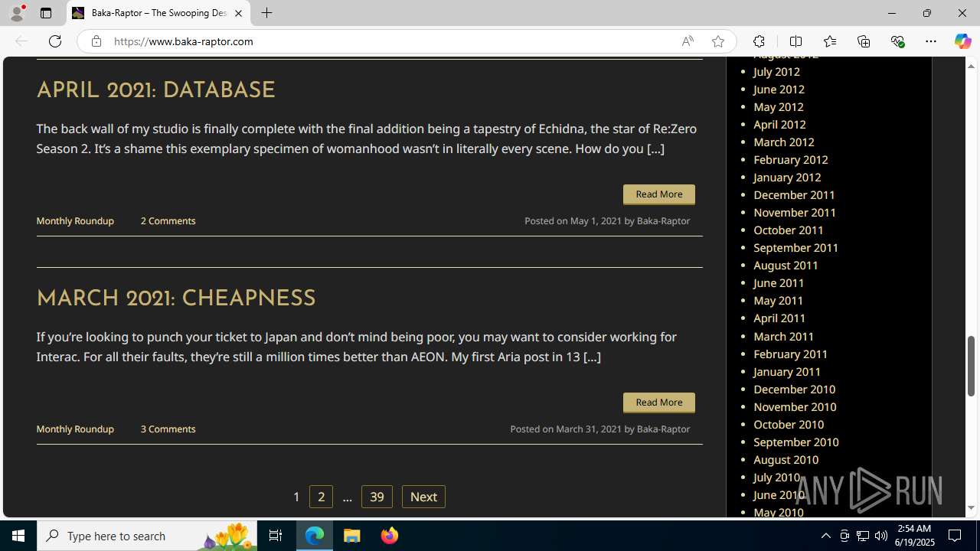Open the January 2011 archive

tap(787, 371)
